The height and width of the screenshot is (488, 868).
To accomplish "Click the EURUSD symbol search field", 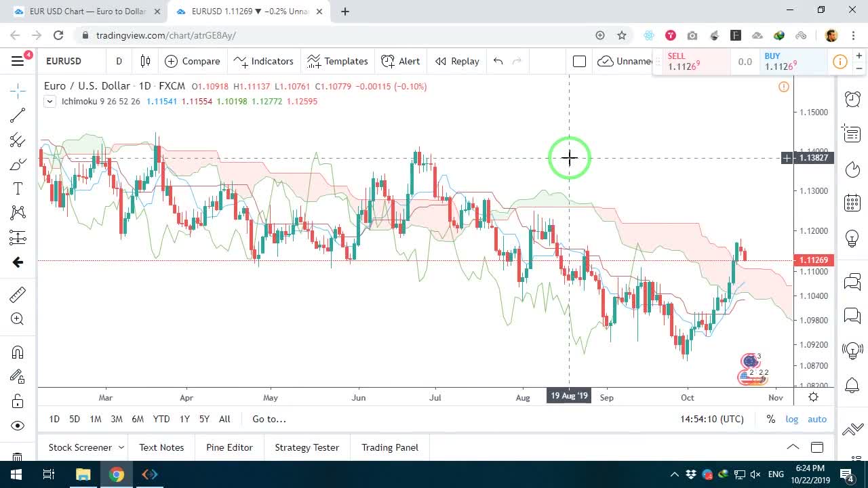I will tap(71, 61).
